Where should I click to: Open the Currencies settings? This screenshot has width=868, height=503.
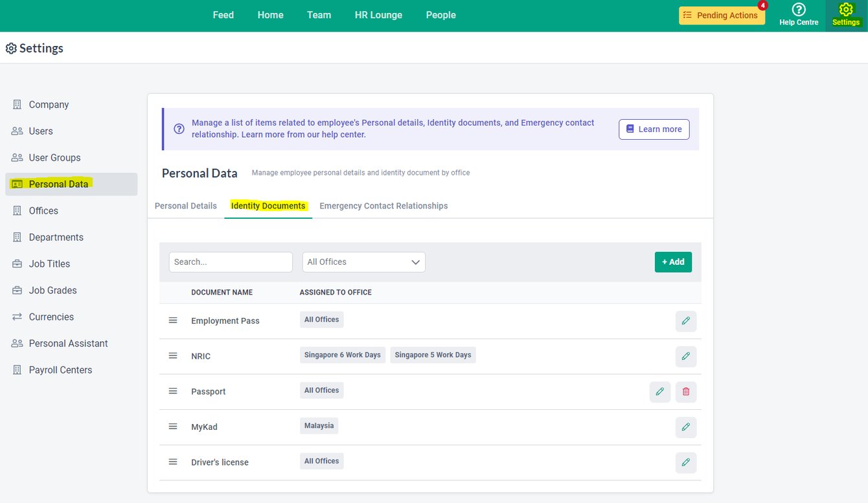51,317
